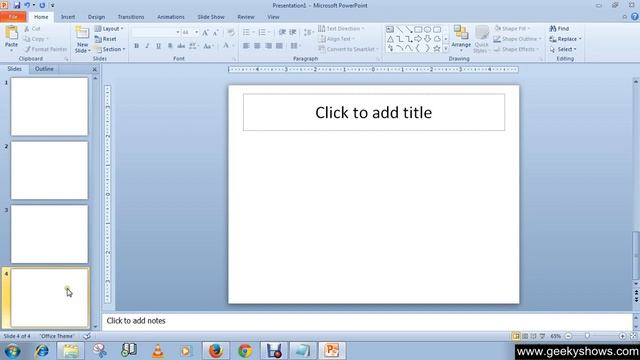Switch to the Slide Show tab
The width and height of the screenshot is (640, 360).
211,17
